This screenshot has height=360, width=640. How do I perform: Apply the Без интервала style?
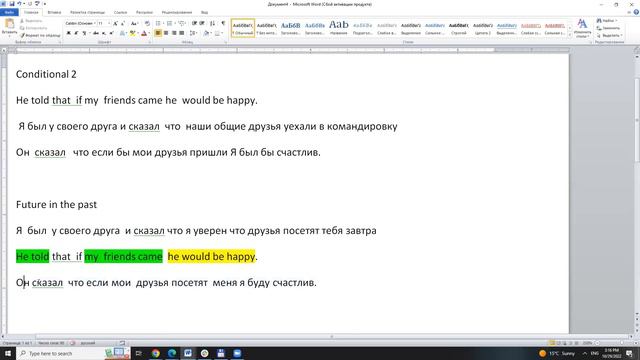tap(267, 28)
